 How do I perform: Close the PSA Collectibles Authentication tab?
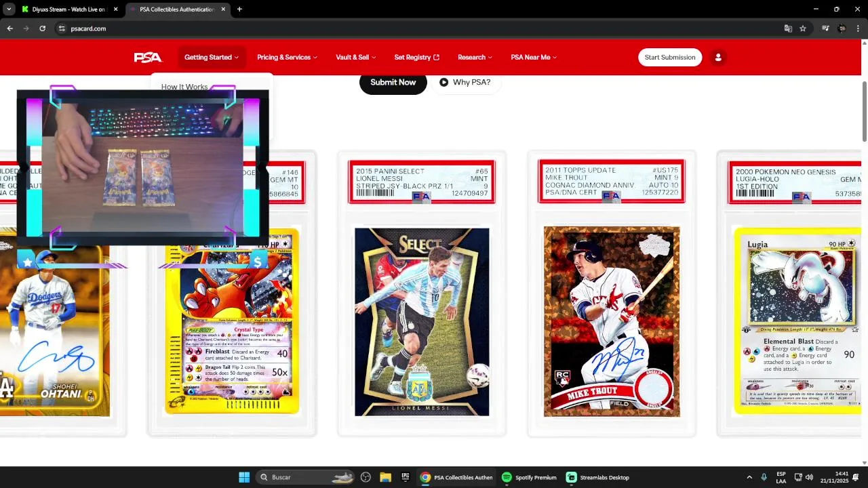pyautogui.click(x=223, y=9)
